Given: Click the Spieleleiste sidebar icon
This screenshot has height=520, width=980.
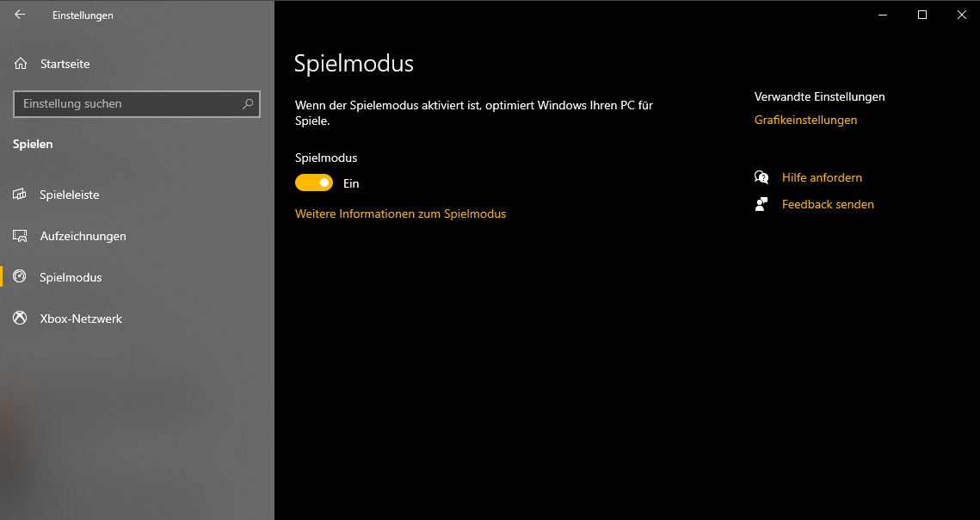Looking at the screenshot, I should click(x=20, y=195).
